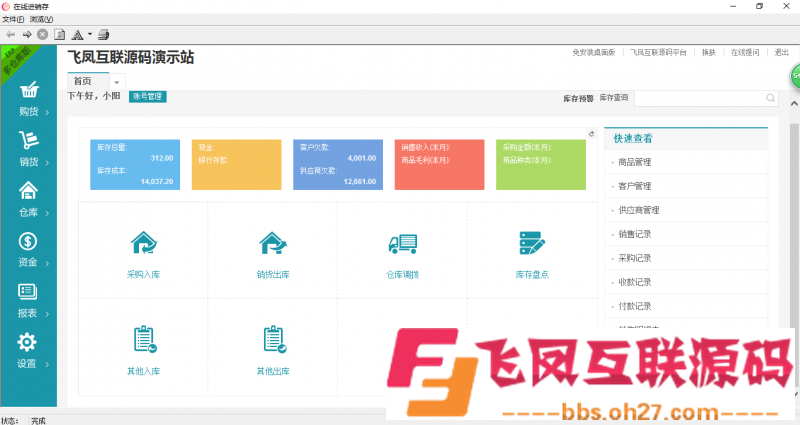
Task: Click the 退出 logout link
Action: click(x=782, y=53)
